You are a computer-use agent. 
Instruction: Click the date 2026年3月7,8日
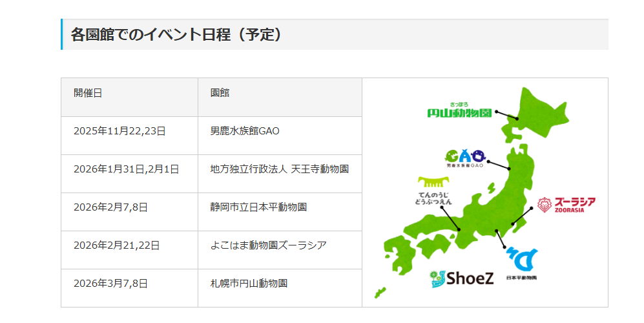click(110, 284)
